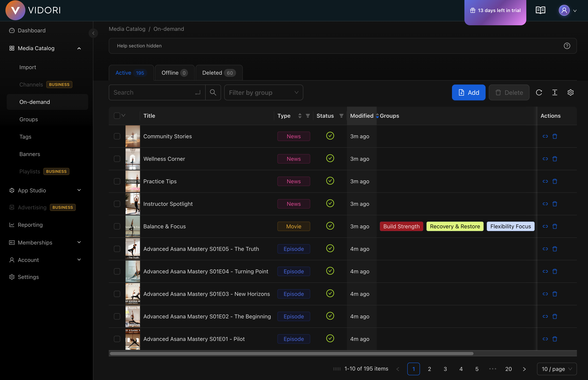Open the help question mark on the help section

coord(567,46)
